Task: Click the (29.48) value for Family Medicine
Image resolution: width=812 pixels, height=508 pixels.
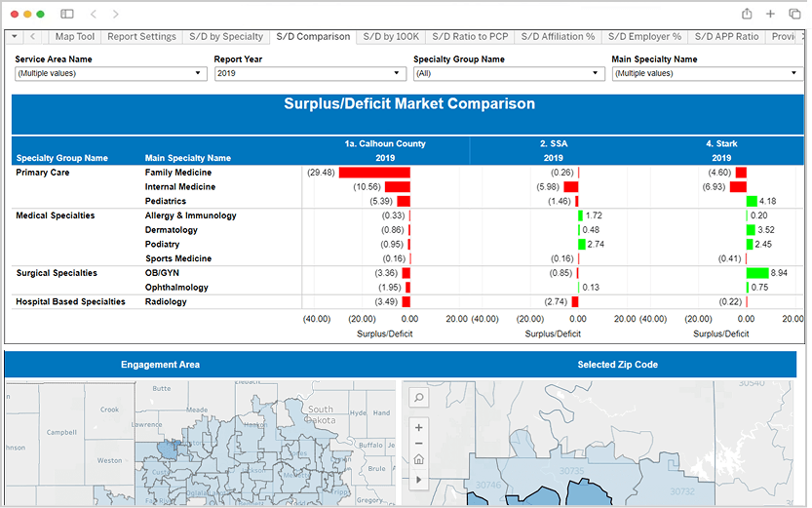Action: [321, 173]
